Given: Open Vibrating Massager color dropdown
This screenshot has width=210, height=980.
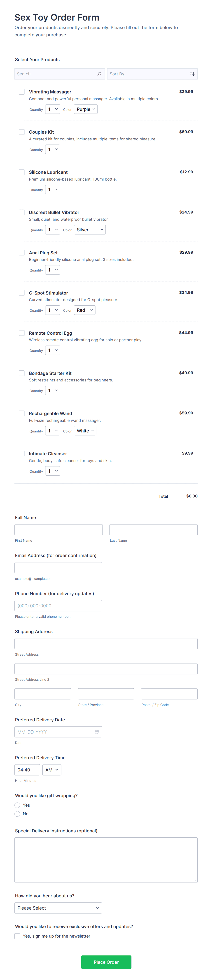Looking at the screenshot, I should coord(86,109).
